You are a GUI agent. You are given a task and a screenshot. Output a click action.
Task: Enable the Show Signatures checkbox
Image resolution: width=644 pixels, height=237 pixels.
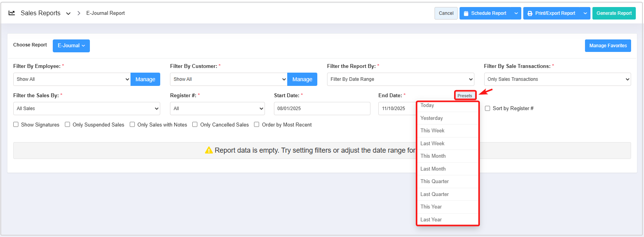point(16,125)
